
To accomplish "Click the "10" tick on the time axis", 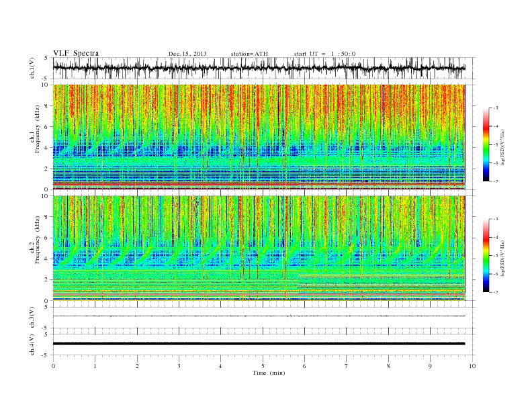I will (x=472, y=366).
